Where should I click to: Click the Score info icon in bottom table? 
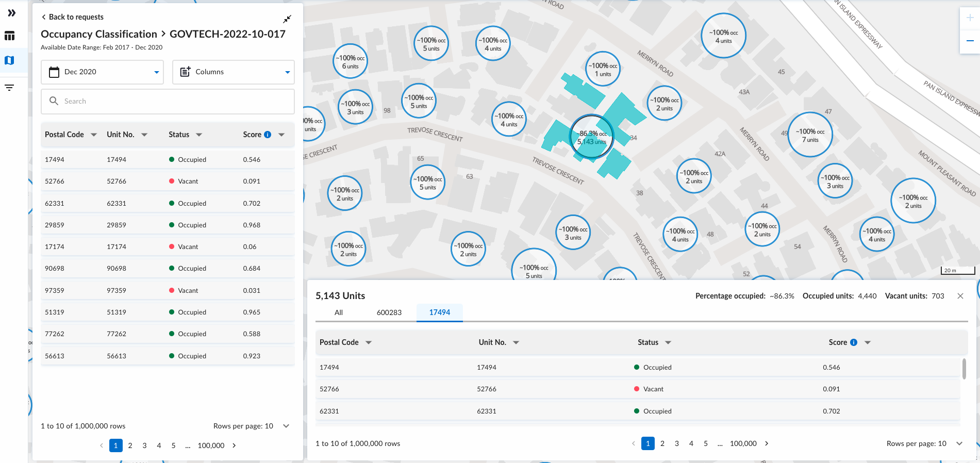click(854, 342)
